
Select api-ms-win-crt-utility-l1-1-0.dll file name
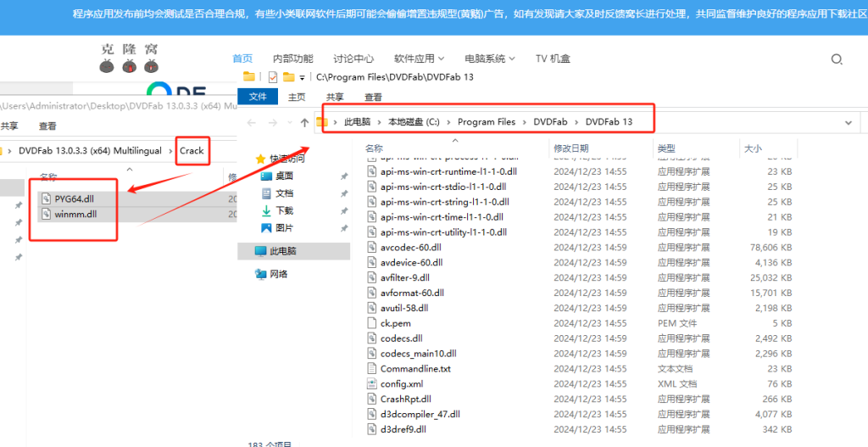(443, 232)
